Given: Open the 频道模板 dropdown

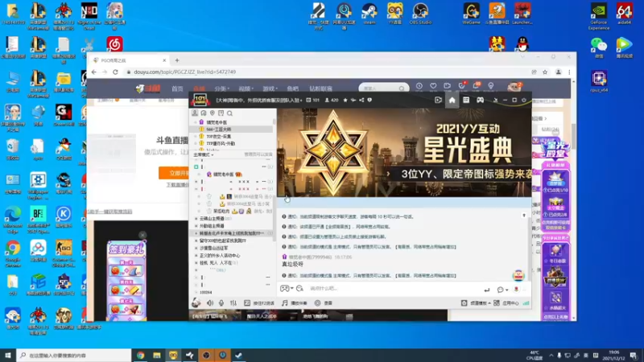Looking at the screenshot, I should [476, 303].
